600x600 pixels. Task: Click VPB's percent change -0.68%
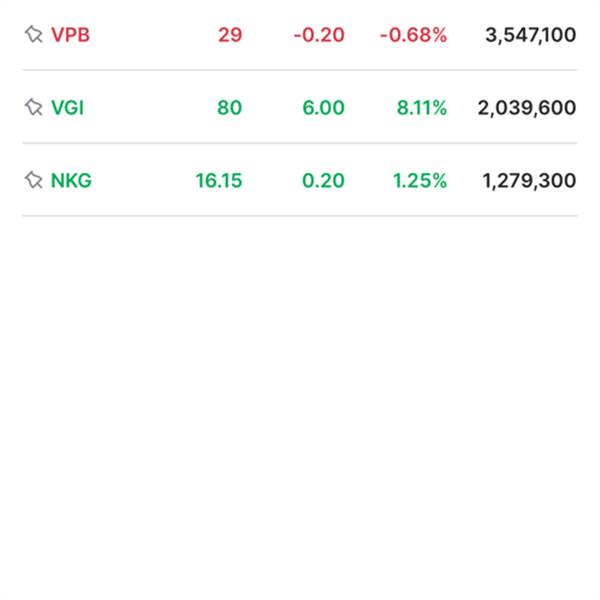point(413,35)
